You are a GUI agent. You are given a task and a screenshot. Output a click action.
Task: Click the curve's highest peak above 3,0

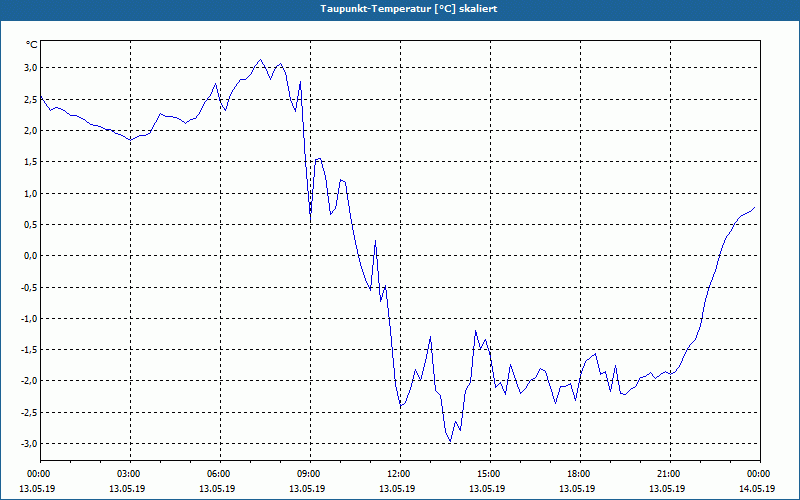point(260,59)
